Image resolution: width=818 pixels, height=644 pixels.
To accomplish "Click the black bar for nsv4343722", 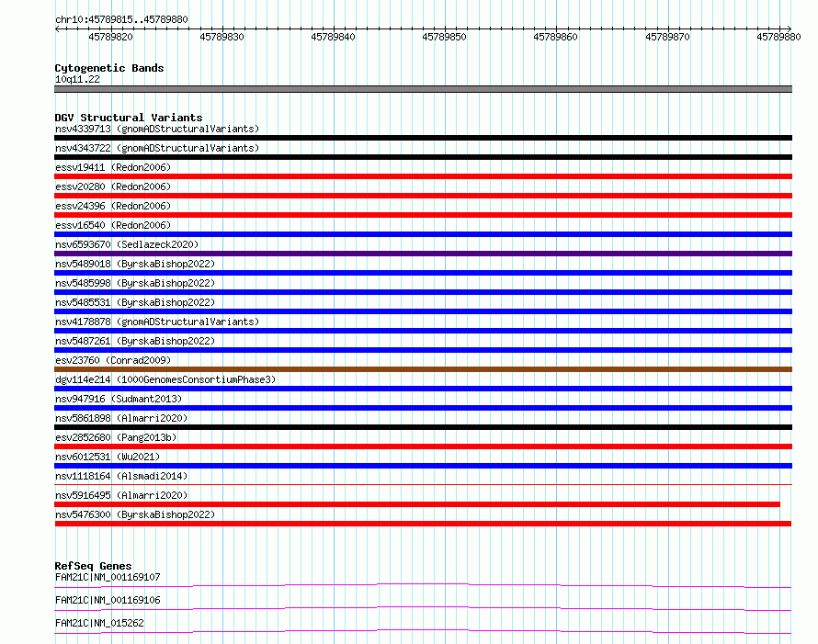I will click(423, 157).
